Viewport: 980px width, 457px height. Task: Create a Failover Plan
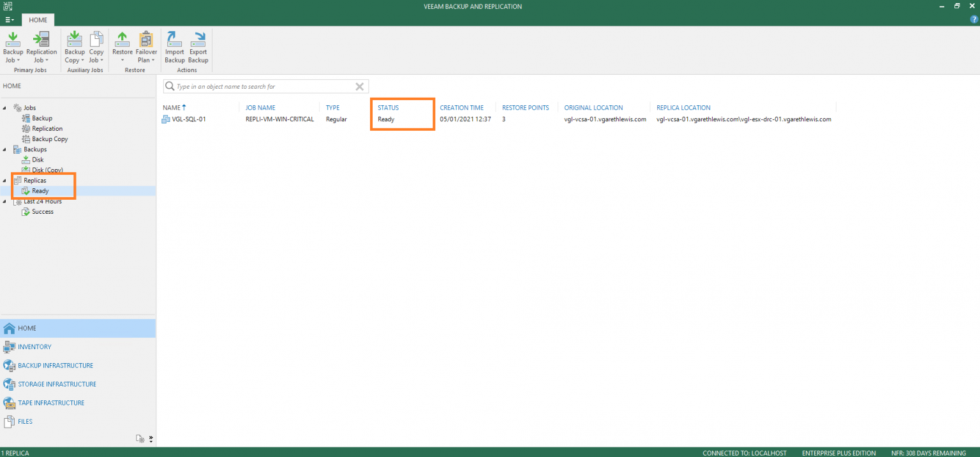tap(145, 41)
